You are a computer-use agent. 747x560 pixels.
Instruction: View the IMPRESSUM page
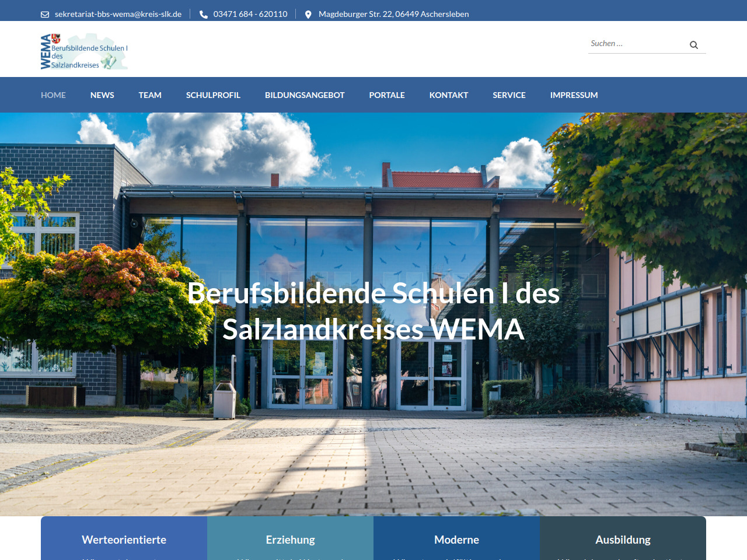[574, 95]
